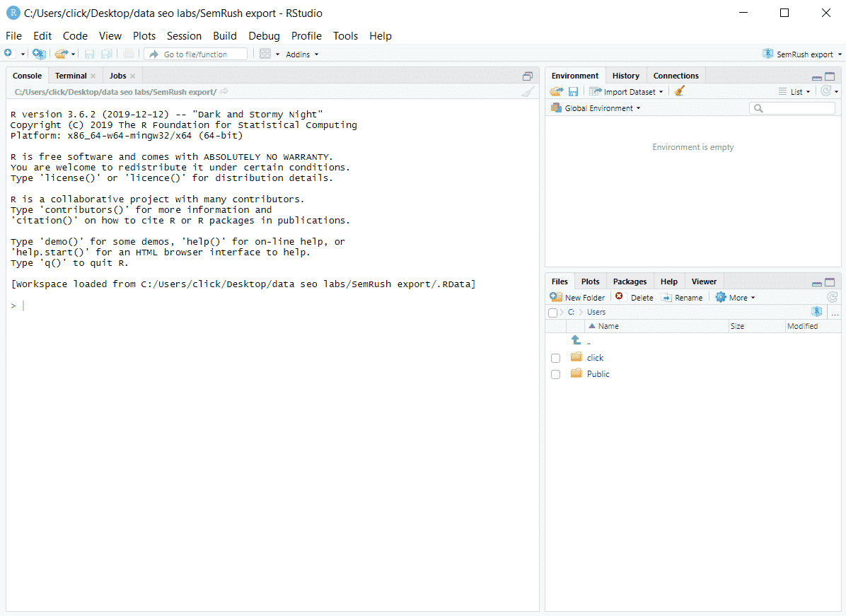Screen dimensions: 846x616
Task: Open the Import Dataset dropdown
Action: [x=627, y=92]
